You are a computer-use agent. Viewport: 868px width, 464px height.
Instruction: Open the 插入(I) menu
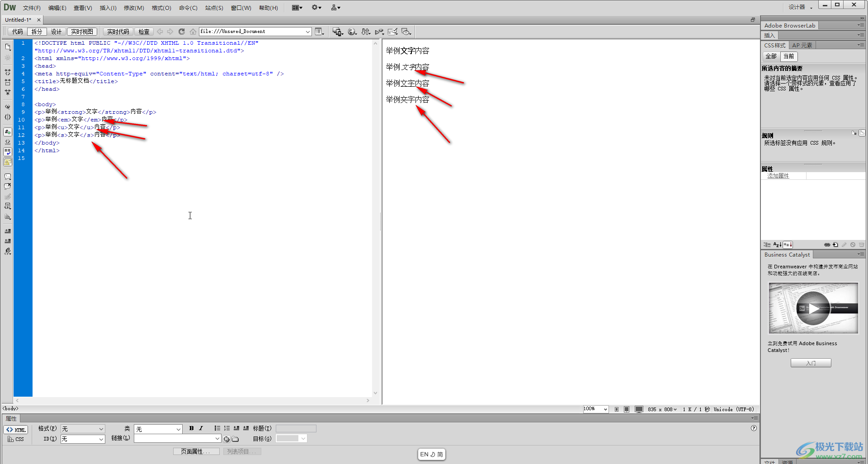coord(108,8)
